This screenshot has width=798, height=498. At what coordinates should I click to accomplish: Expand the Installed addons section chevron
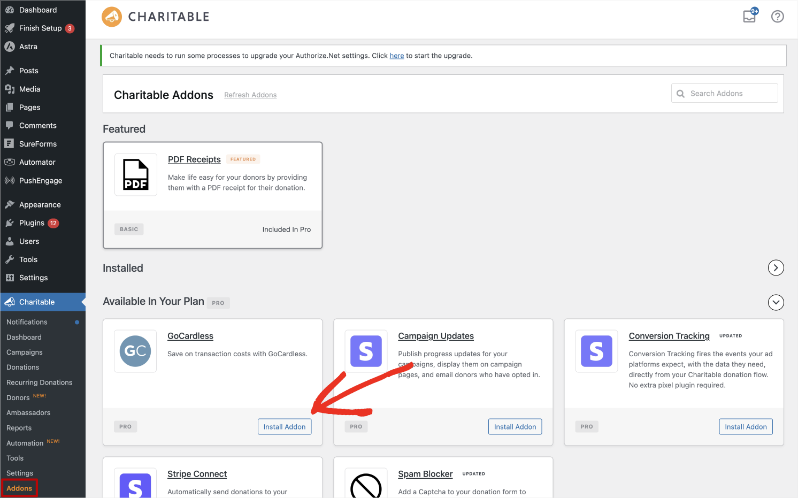click(776, 268)
